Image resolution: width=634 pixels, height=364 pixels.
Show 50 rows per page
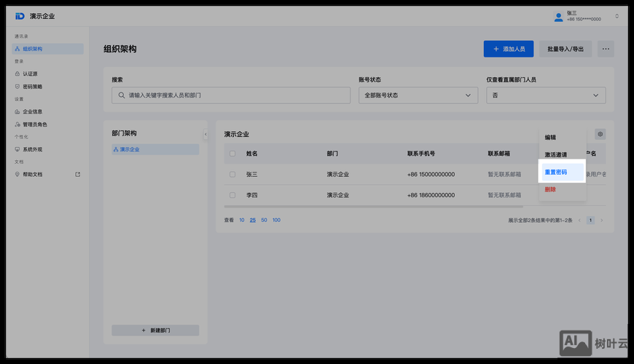point(264,220)
